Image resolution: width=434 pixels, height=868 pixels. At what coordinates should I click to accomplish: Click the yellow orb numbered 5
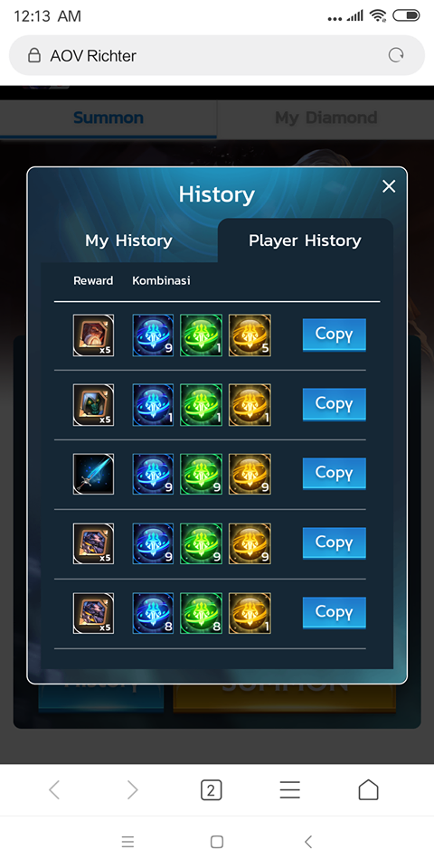click(x=250, y=335)
